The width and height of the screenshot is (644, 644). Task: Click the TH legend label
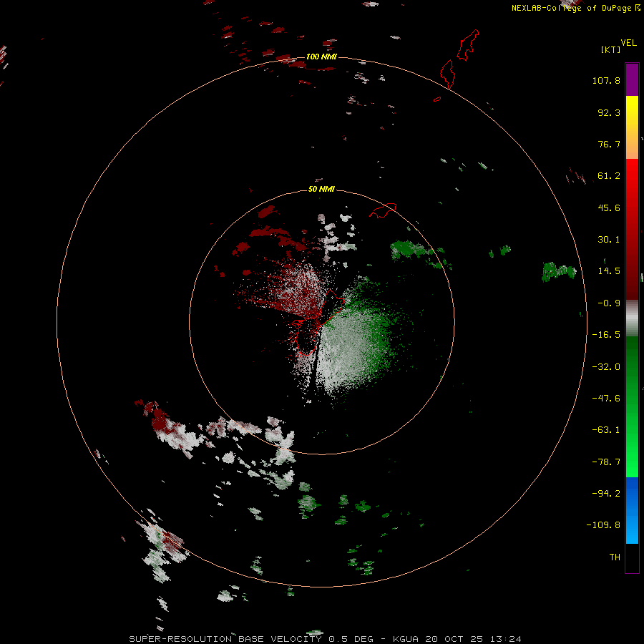(x=615, y=557)
